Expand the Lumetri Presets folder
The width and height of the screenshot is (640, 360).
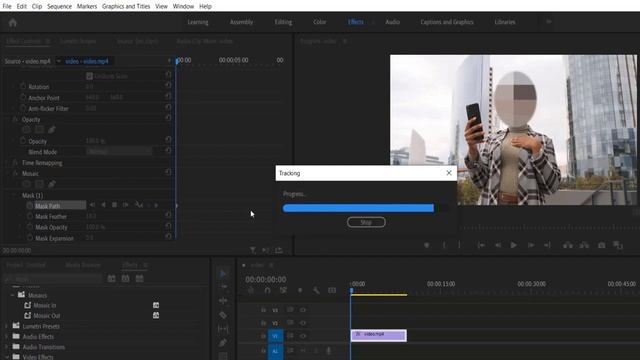coord(6,326)
